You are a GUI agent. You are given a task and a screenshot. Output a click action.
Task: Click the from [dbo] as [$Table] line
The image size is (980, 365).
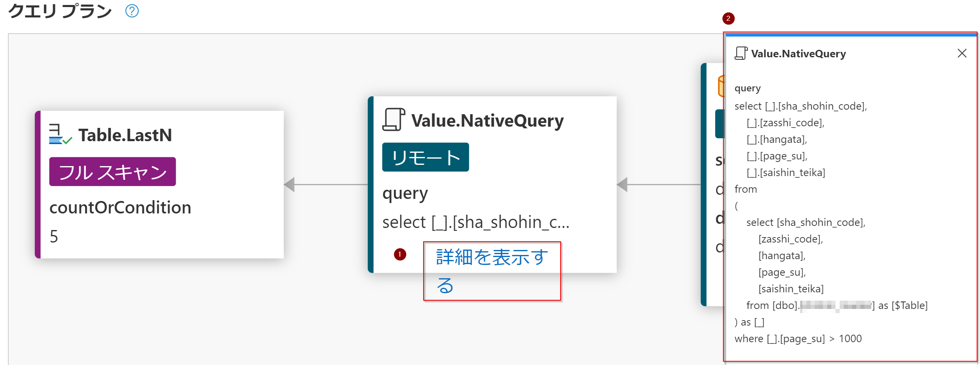[837, 306]
